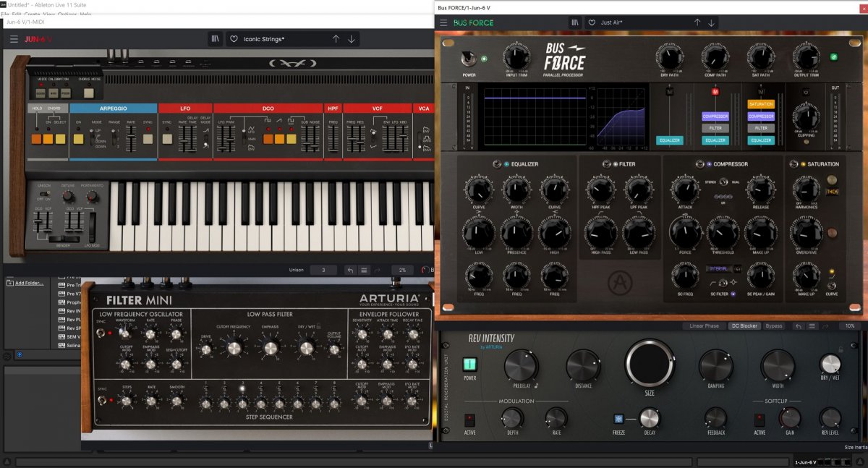Click the red mute M on Comp Path
This screenshot has height=468, width=868.
(716, 92)
